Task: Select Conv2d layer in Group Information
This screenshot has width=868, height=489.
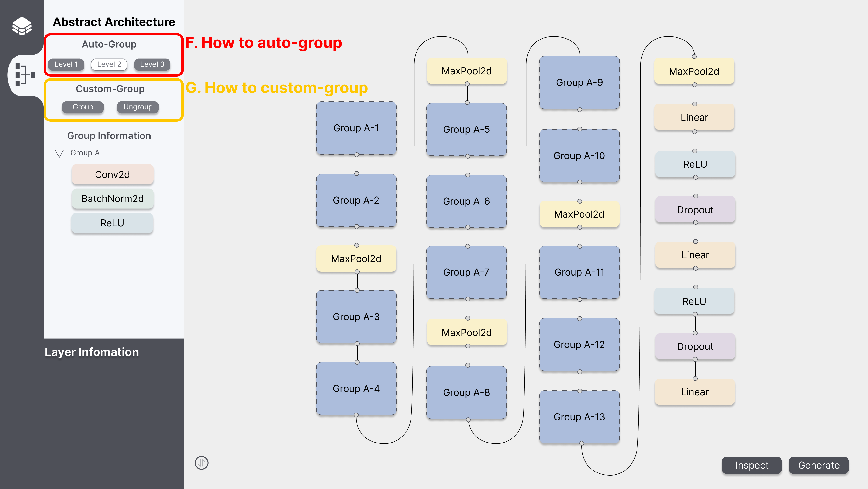Action: click(x=113, y=174)
